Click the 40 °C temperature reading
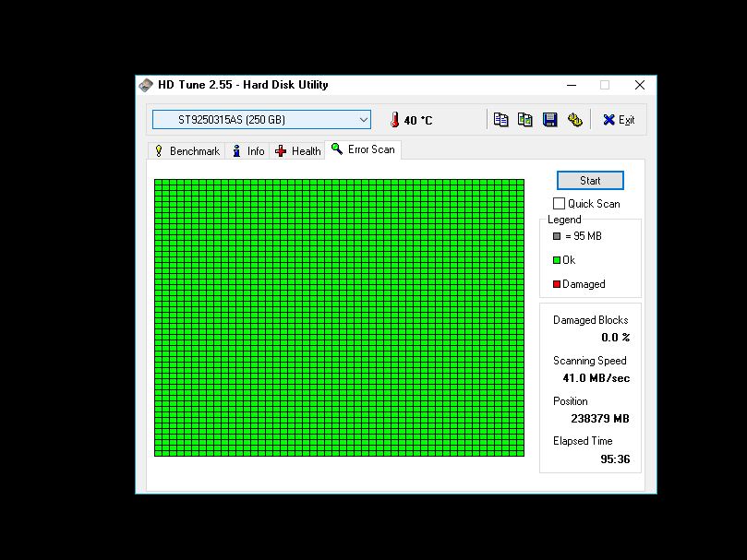Screen dimensions: 747x560 [417, 121]
